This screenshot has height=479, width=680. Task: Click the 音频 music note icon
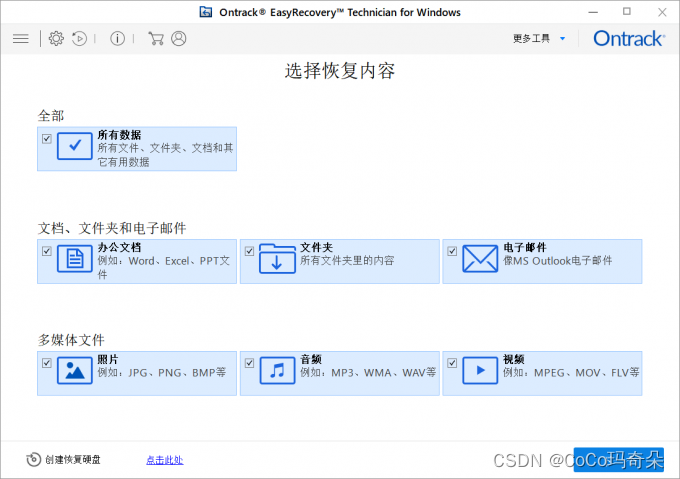tap(277, 371)
